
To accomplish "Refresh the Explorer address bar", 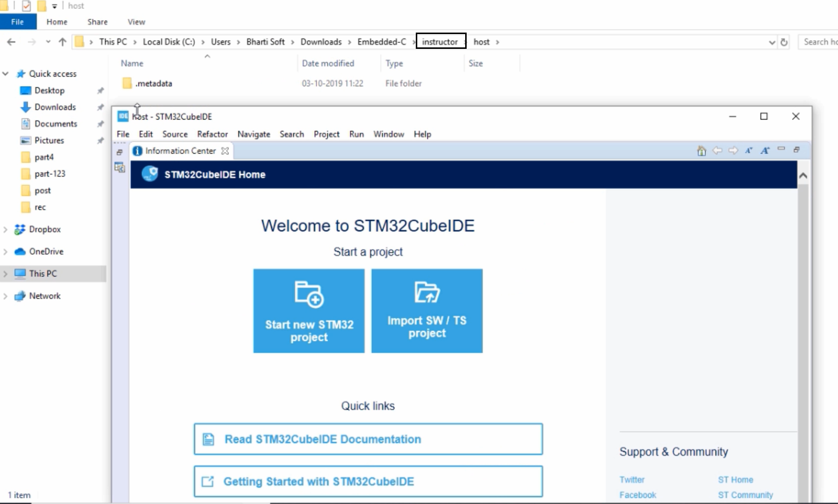I will (x=784, y=42).
